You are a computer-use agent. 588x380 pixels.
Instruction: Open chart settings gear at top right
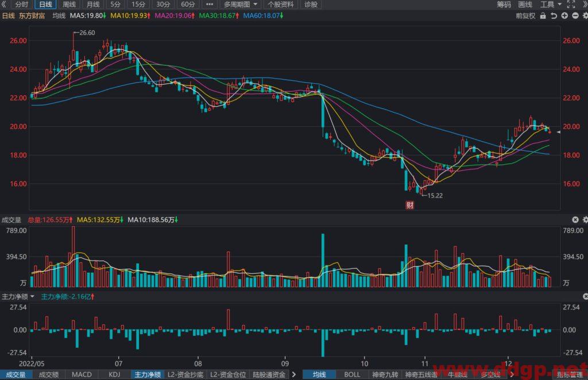(x=585, y=15)
